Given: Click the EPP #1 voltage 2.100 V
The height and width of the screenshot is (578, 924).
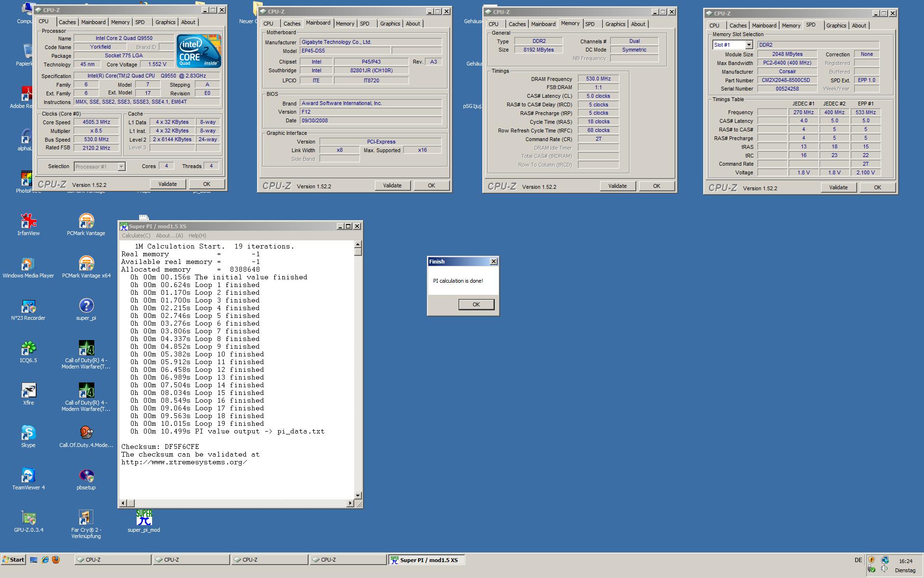Looking at the screenshot, I should pyautogui.click(x=866, y=172).
